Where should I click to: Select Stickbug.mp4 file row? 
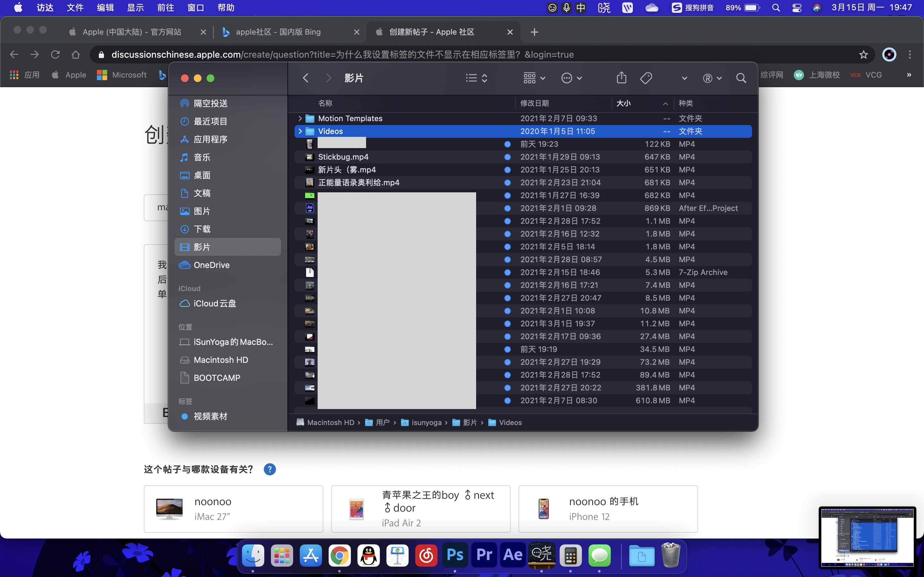[343, 157]
